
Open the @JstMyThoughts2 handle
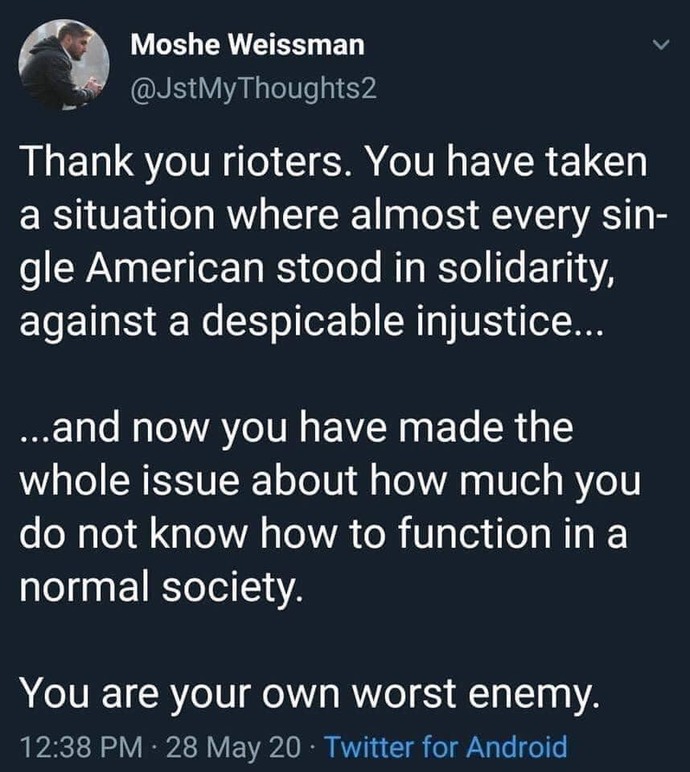tap(253, 89)
